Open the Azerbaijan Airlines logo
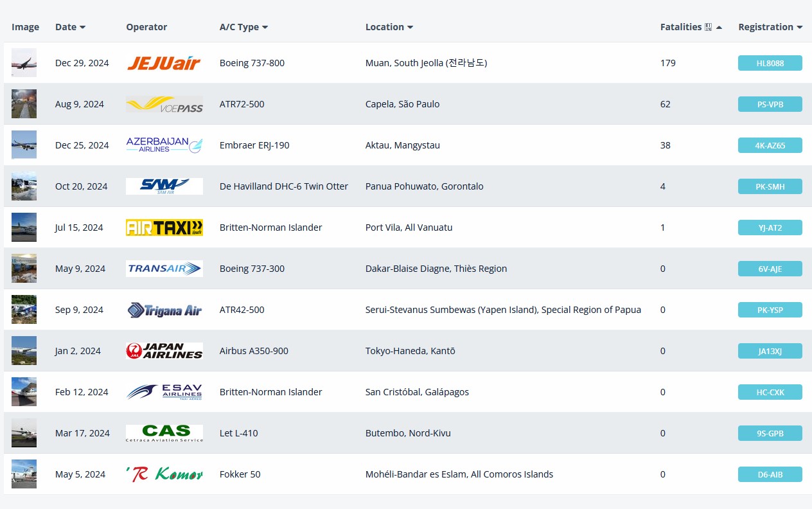The height and width of the screenshot is (509, 812). (164, 145)
